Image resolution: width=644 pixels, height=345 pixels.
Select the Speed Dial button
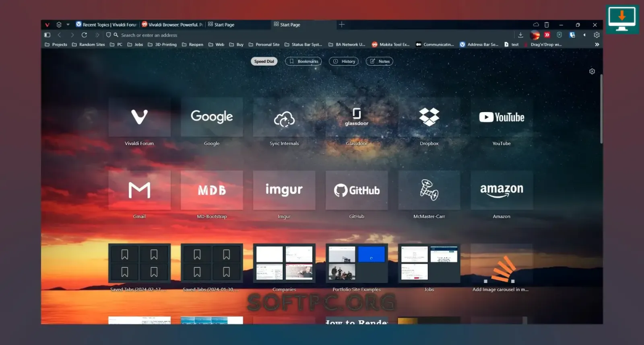pyautogui.click(x=264, y=61)
